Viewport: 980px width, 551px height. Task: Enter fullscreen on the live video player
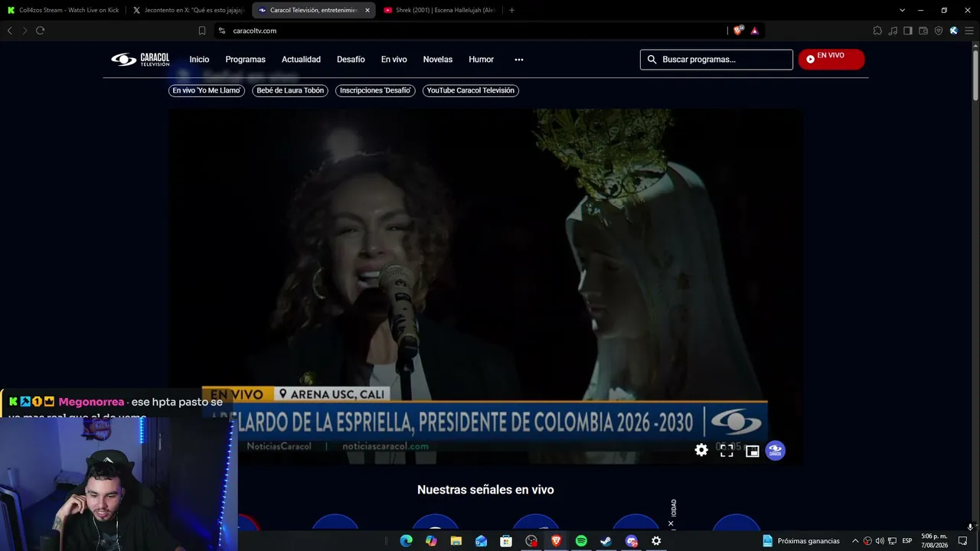pos(727,451)
